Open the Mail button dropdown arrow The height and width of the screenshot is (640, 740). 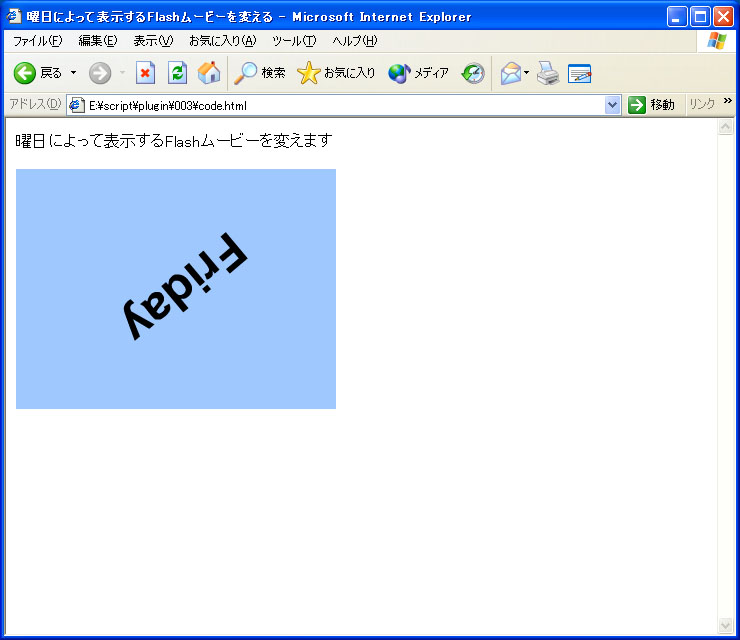coord(527,73)
